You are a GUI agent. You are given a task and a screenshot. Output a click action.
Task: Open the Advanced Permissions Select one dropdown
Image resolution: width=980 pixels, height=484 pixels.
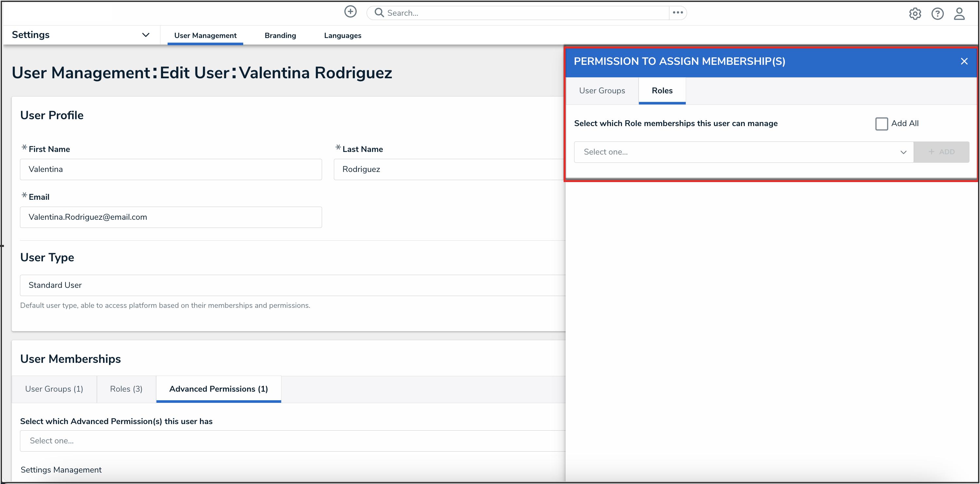(x=292, y=441)
